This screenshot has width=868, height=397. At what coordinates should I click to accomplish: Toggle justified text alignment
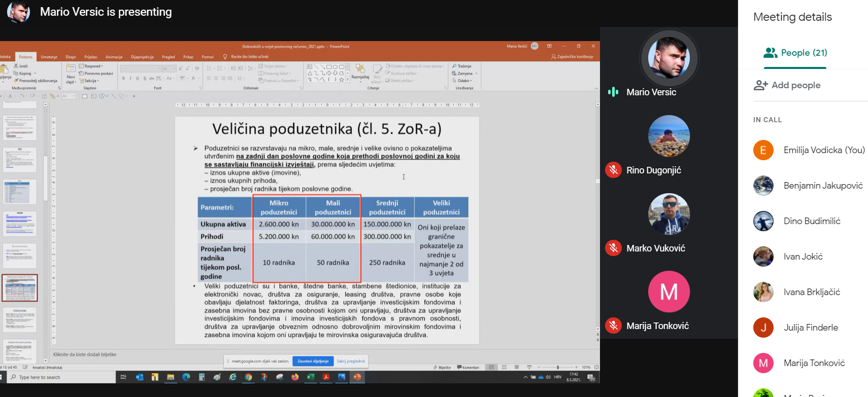(x=230, y=78)
